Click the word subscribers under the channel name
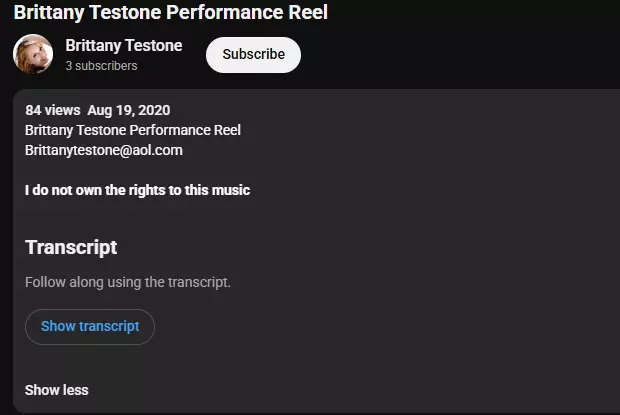Image resolution: width=620 pixels, height=415 pixels. click(106, 66)
